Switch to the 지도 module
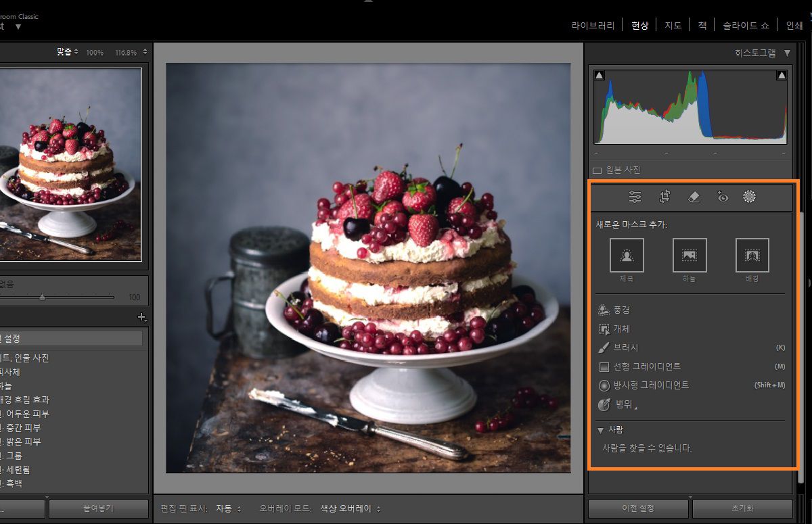Screen dimensions: 812x524 coord(673,25)
